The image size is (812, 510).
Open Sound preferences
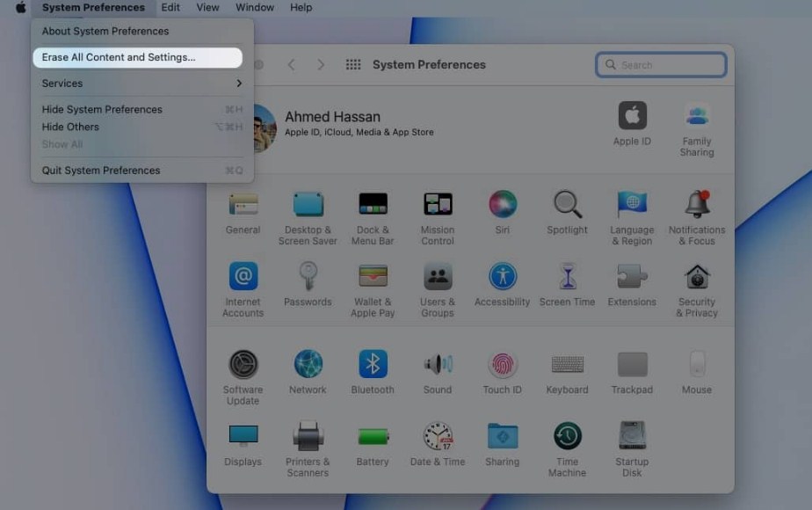(438, 372)
